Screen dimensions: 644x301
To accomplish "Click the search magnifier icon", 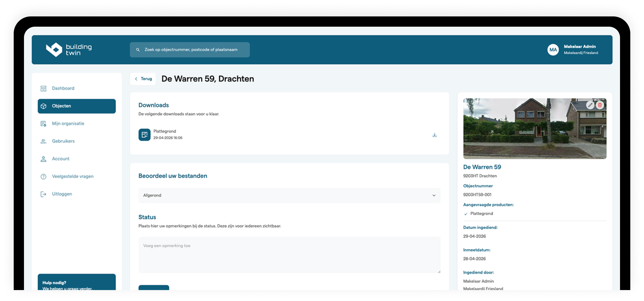I will coord(138,50).
